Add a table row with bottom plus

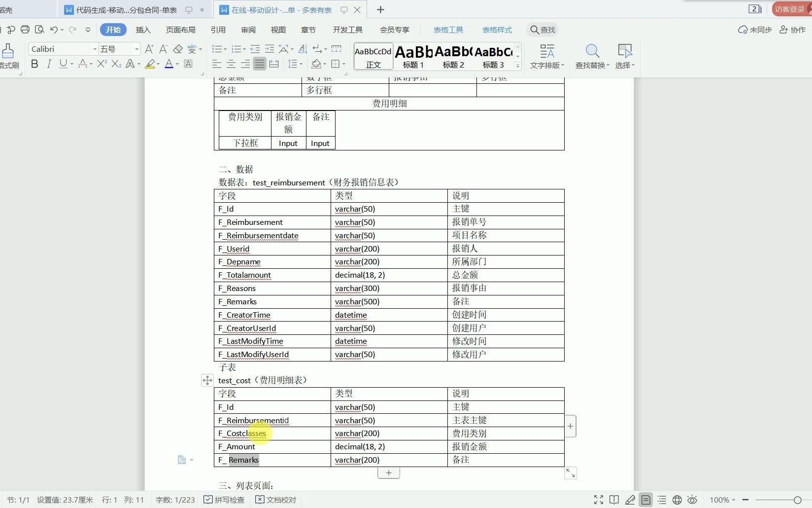389,473
